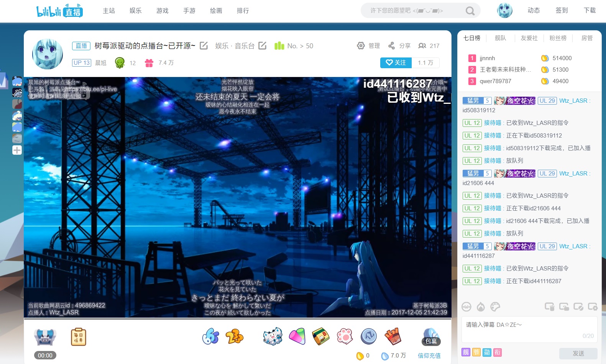
Task: Click the chat block-edit icon
Action: tap(578, 307)
